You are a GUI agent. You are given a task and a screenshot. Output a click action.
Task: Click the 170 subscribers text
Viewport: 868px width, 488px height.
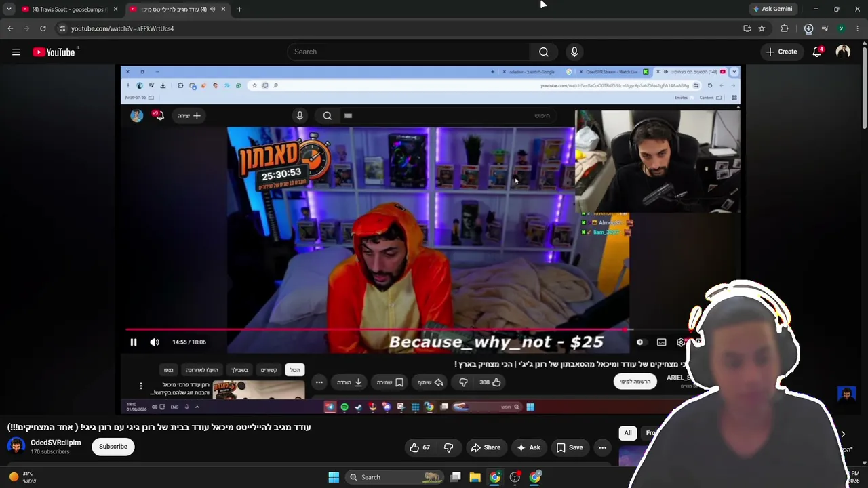pyautogui.click(x=50, y=452)
